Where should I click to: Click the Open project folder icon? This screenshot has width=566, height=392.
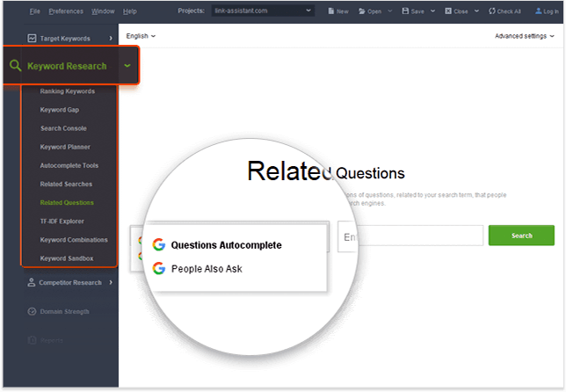tap(362, 11)
